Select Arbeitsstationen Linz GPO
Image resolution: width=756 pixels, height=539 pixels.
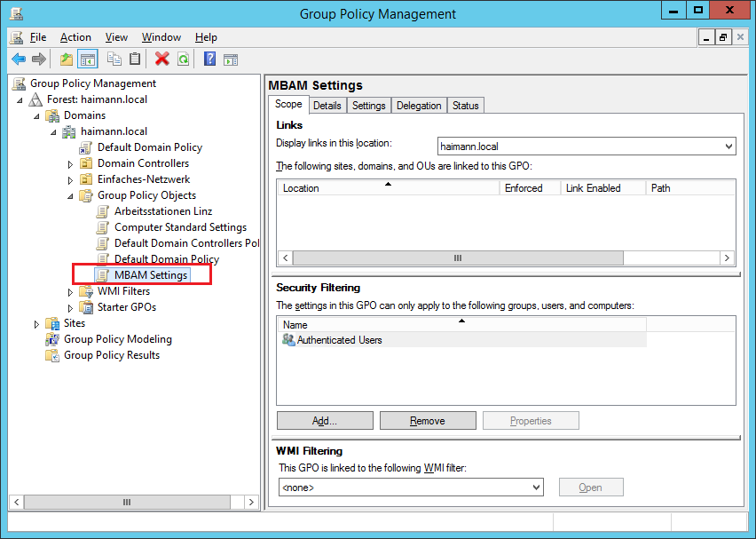point(163,210)
